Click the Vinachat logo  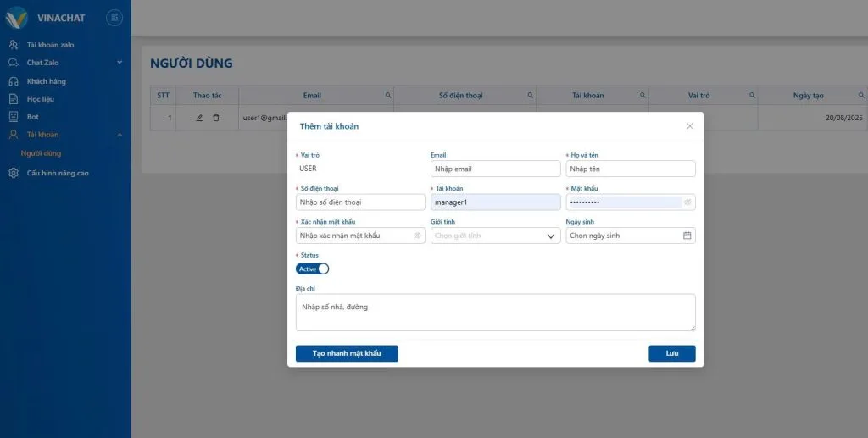[x=17, y=18]
